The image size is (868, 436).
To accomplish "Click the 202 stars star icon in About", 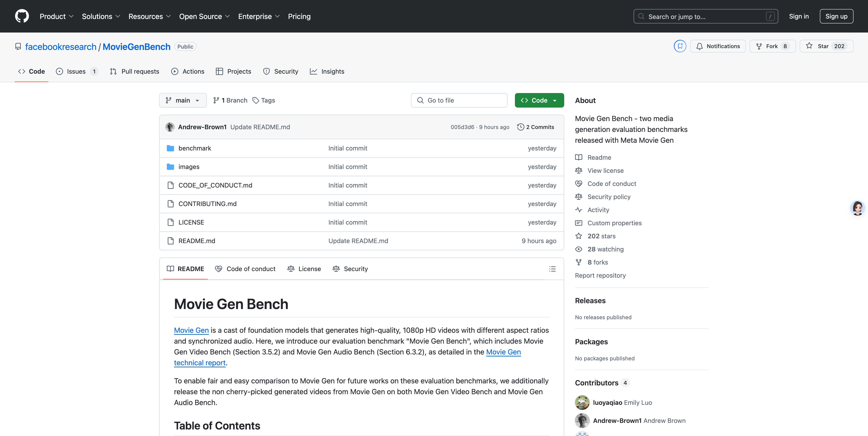I will click(x=579, y=236).
